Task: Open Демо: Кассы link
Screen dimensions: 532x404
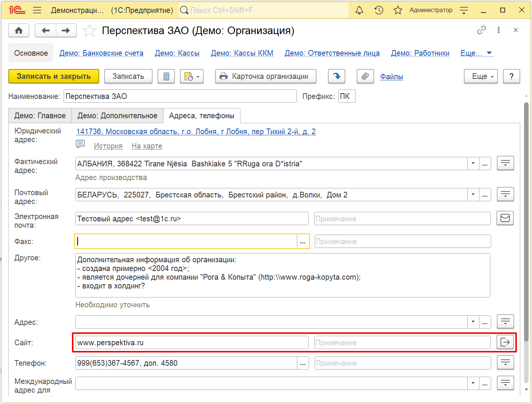Action: (177, 53)
